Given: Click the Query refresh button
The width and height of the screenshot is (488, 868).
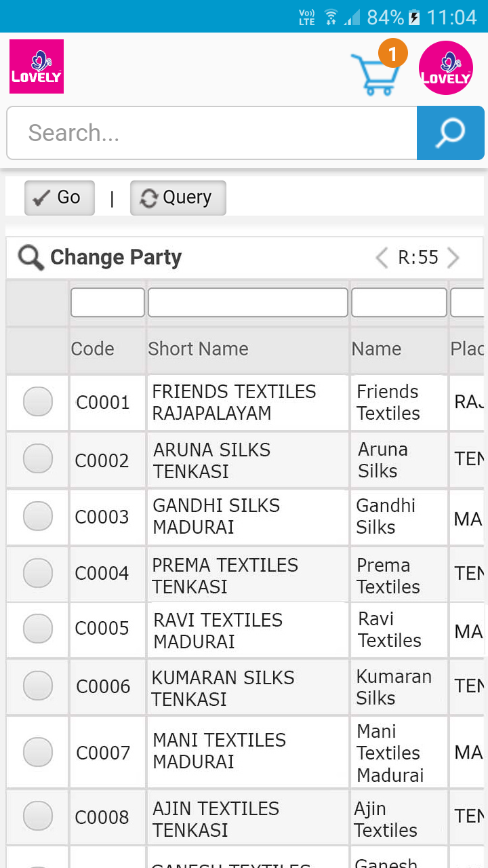Looking at the screenshot, I should tap(178, 198).
